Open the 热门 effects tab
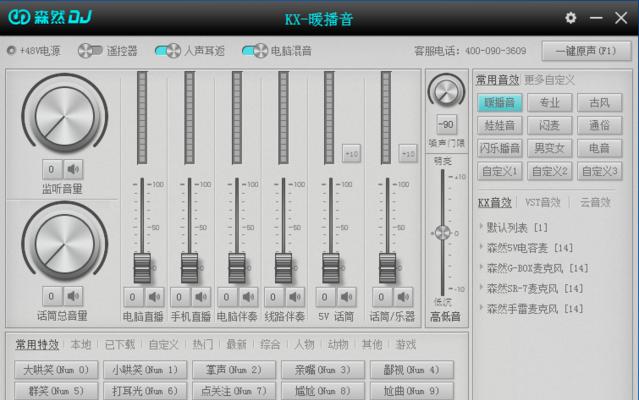 click(x=203, y=345)
